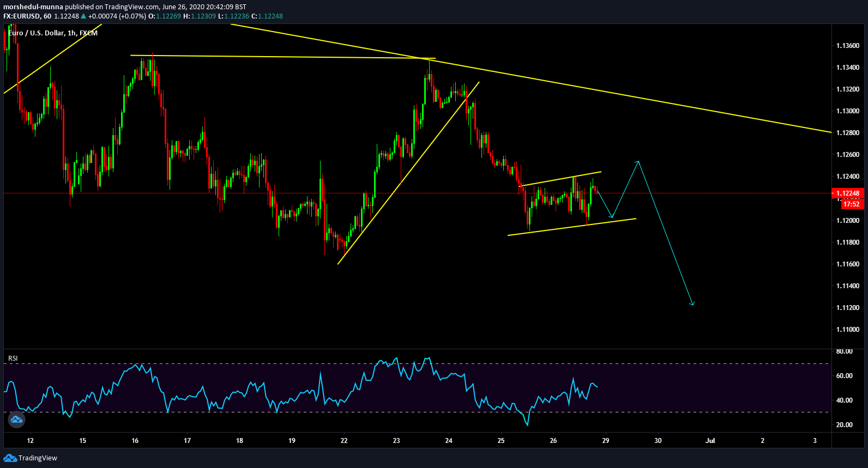Click date label 18 on time axis

[240, 441]
